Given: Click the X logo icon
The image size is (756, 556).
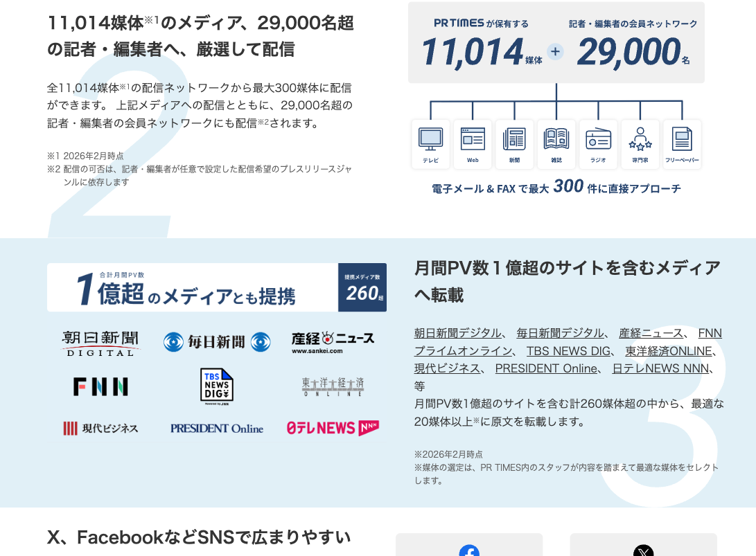Looking at the screenshot, I should coord(643,550).
